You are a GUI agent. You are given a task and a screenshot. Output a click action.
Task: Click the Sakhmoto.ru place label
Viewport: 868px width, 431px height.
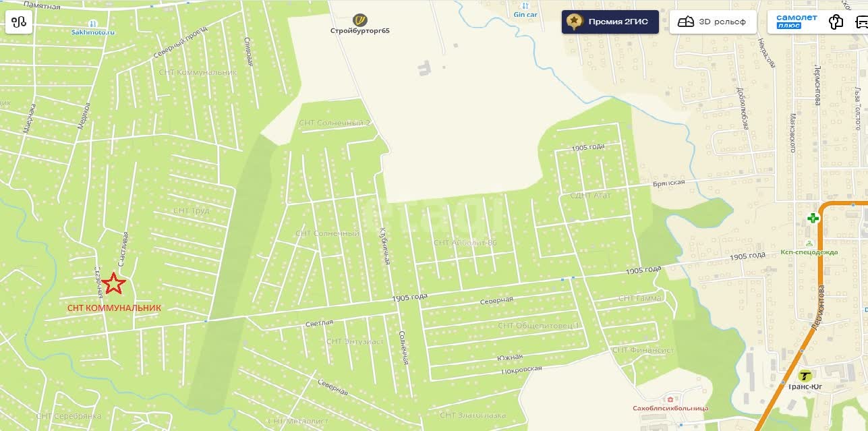click(x=94, y=32)
